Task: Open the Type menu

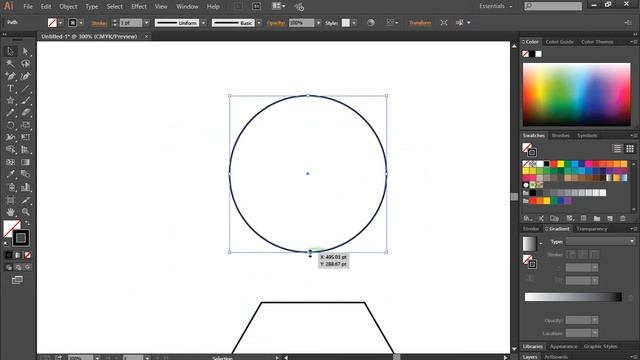Action: tap(91, 7)
